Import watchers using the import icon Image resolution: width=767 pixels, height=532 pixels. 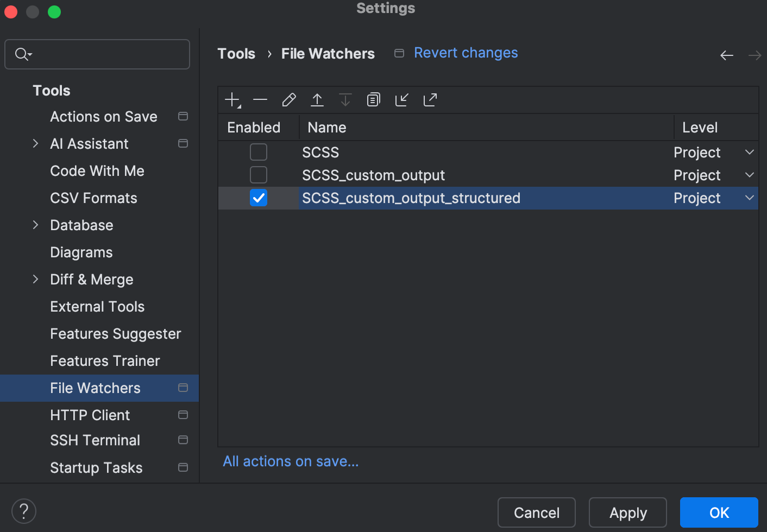401,99
